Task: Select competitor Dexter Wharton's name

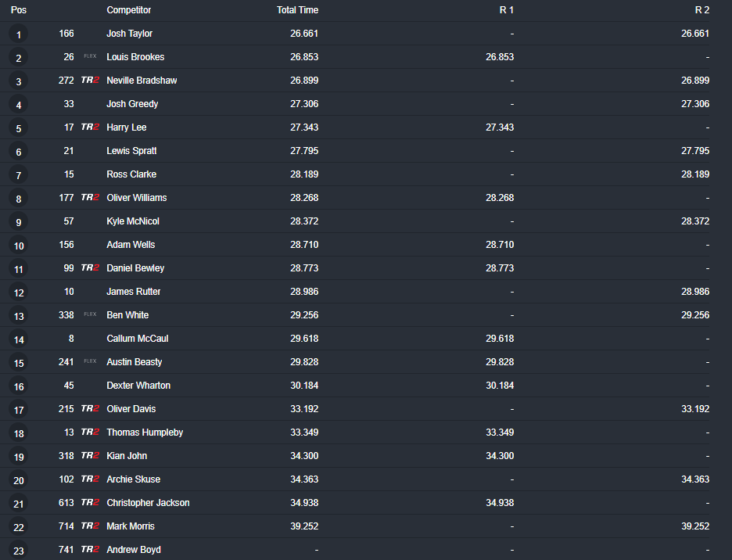Action: (x=138, y=386)
